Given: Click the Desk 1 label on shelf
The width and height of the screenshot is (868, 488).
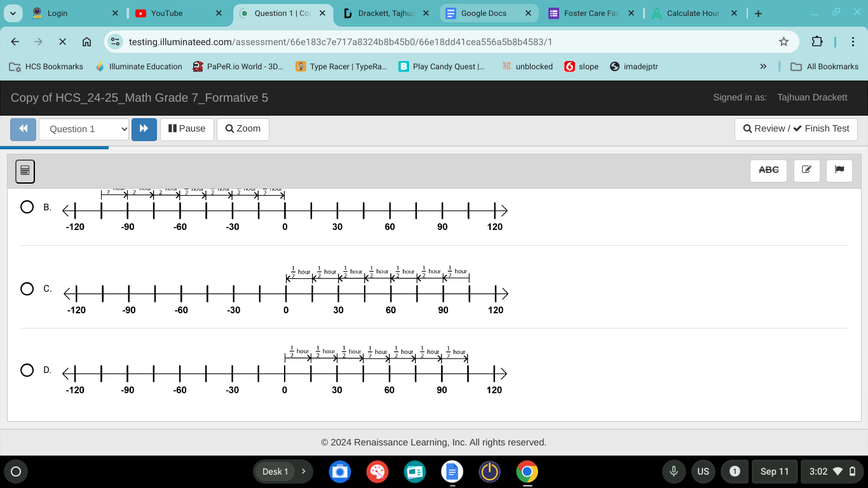Looking at the screenshot, I should tap(275, 471).
